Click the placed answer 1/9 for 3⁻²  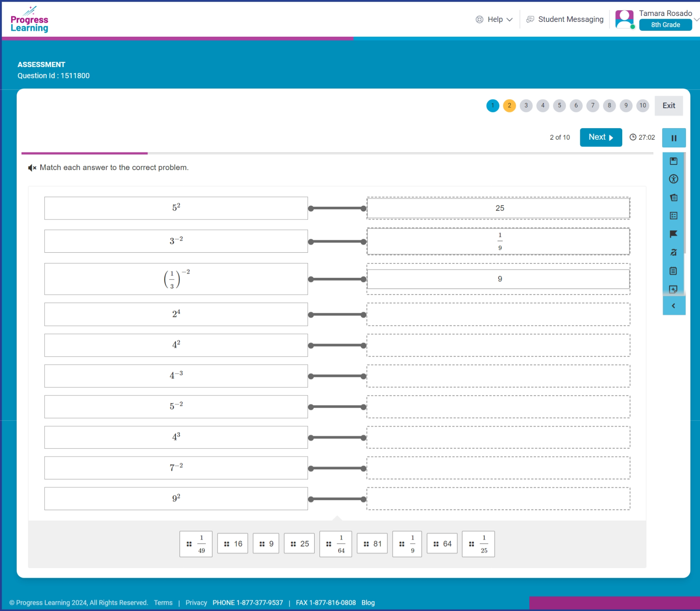click(498, 241)
